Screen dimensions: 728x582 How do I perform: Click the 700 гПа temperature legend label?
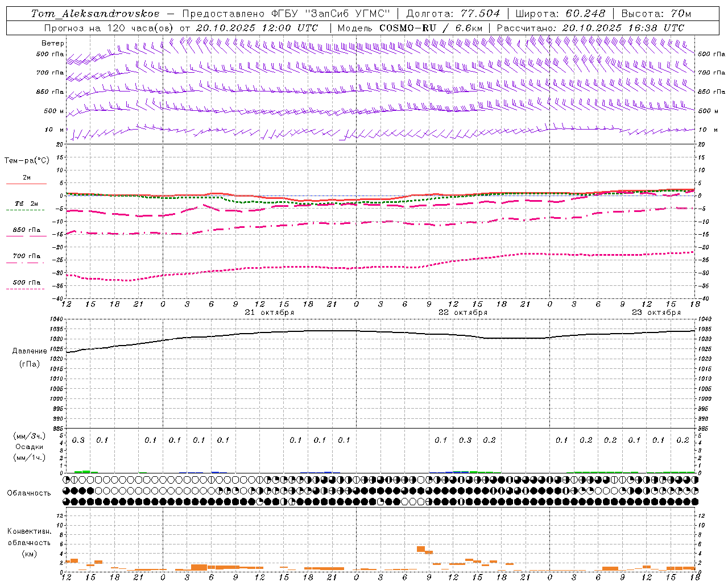point(27,256)
